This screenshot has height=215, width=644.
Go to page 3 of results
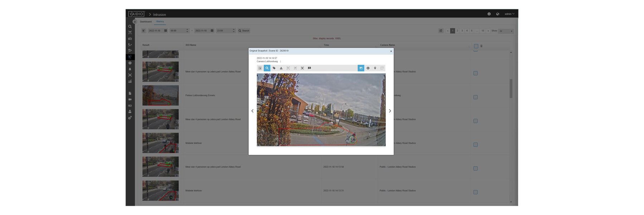pos(462,31)
